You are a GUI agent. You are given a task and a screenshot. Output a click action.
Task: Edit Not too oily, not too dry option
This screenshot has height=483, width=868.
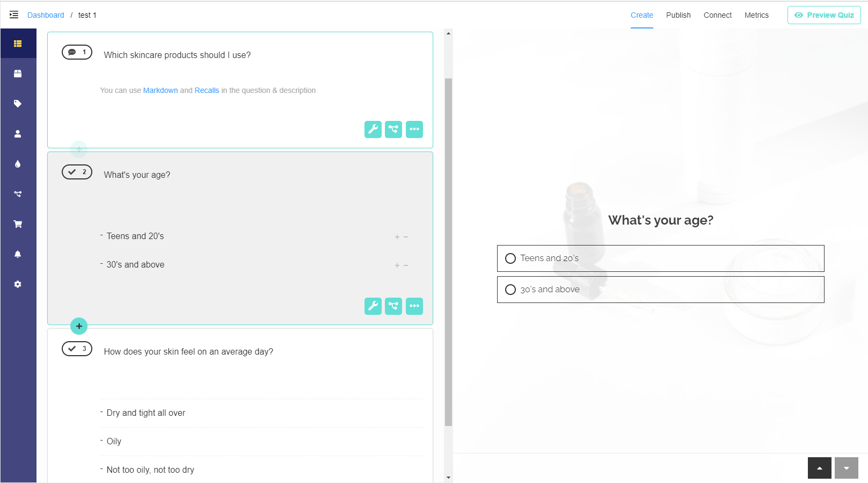tap(150, 470)
